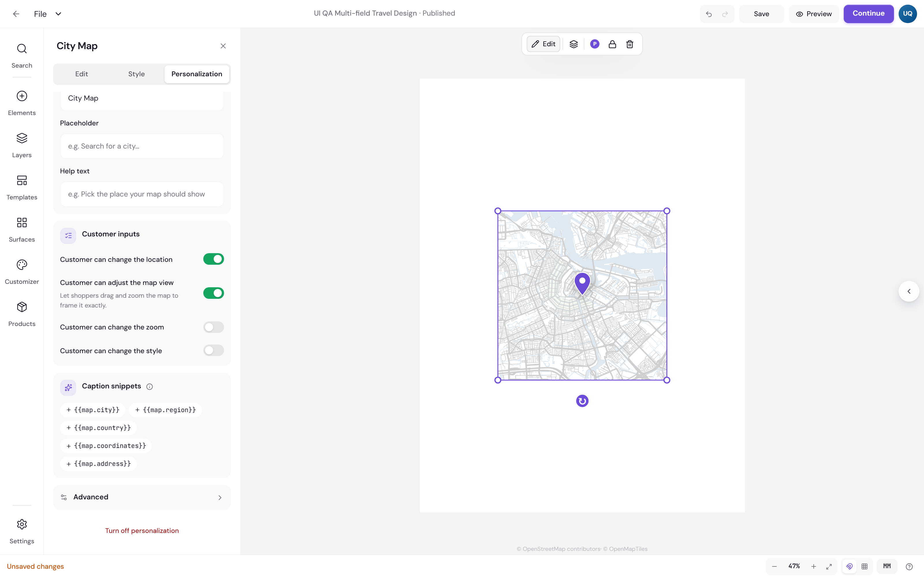Open the Surfaces panel
The width and height of the screenshot is (924, 578).
pyautogui.click(x=22, y=230)
